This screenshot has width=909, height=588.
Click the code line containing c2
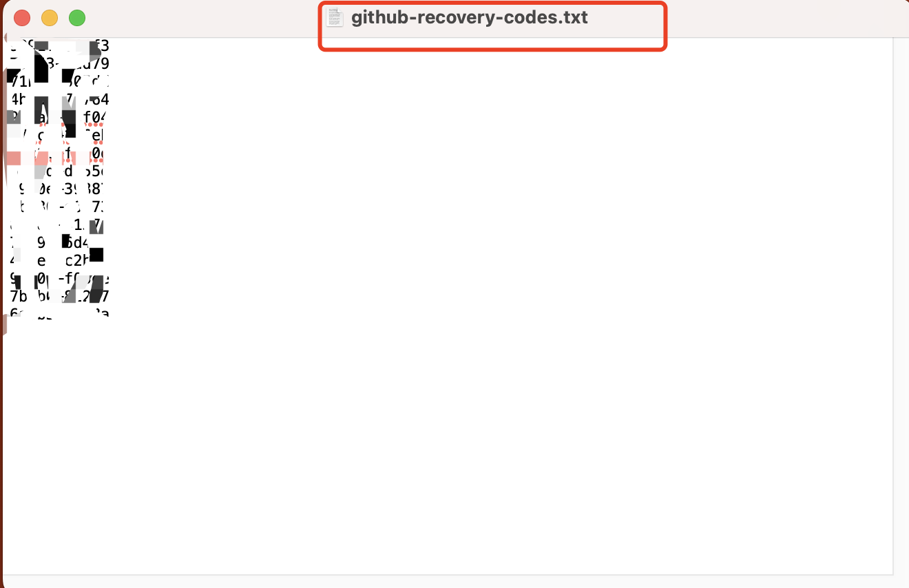tap(59, 261)
